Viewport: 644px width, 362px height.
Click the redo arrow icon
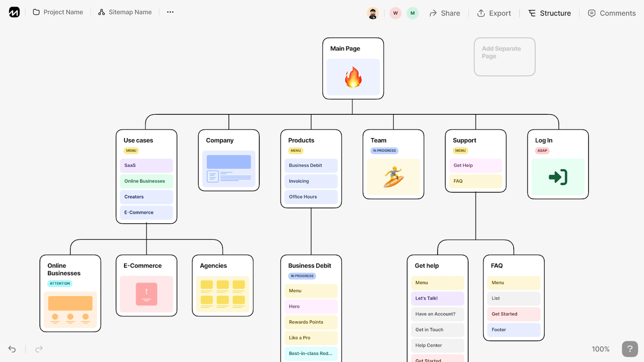[39, 349]
